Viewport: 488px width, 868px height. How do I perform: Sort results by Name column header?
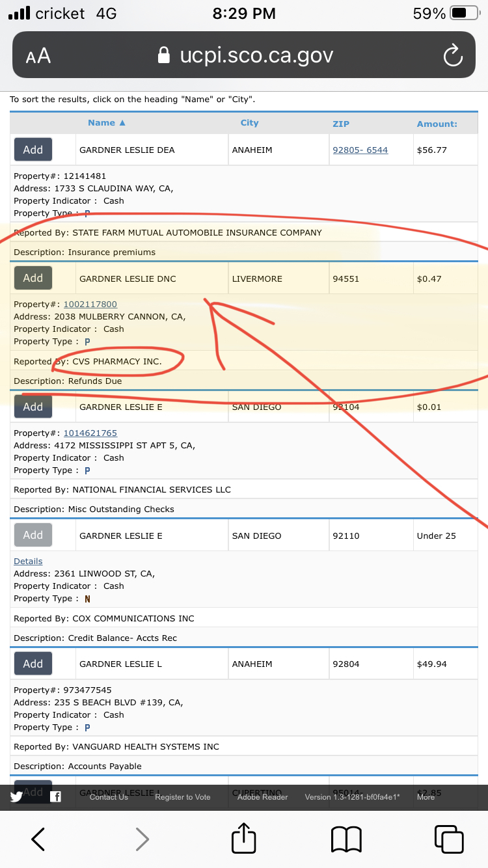pyautogui.click(x=106, y=123)
